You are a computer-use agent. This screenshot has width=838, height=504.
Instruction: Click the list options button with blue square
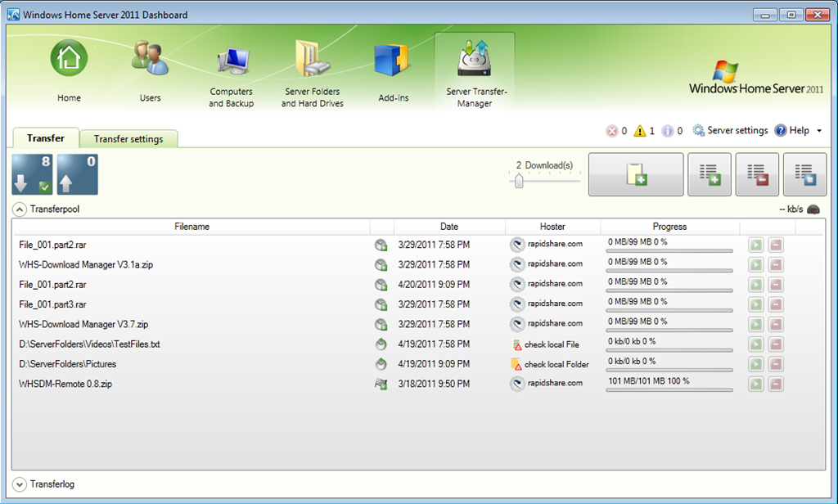[x=804, y=175]
